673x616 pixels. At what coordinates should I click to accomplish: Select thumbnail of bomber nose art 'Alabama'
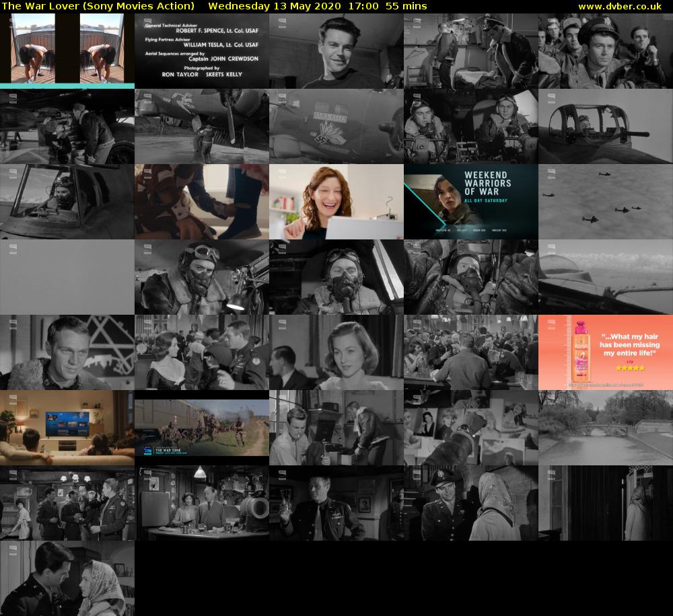(336, 126)
